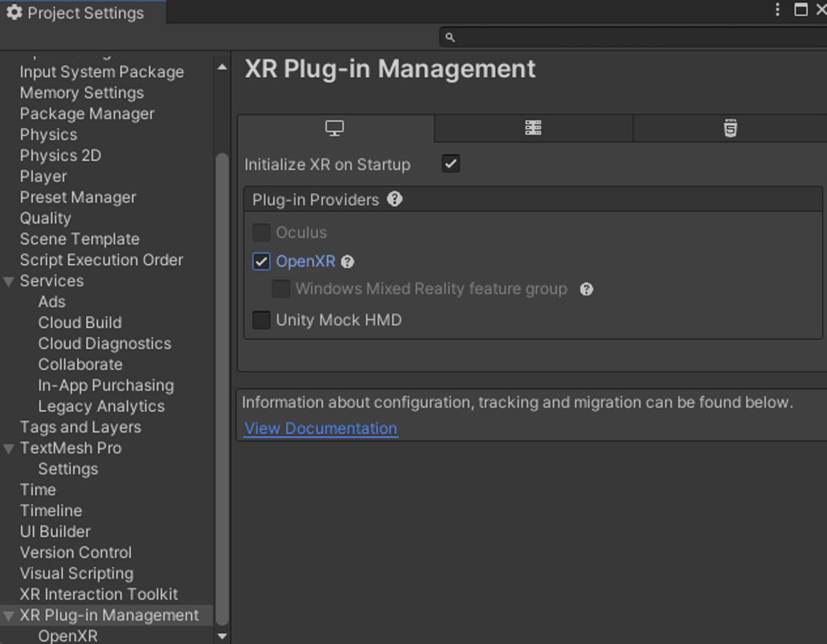Uncheck the OpenXR provider checkbox

[x=261, y=262]
